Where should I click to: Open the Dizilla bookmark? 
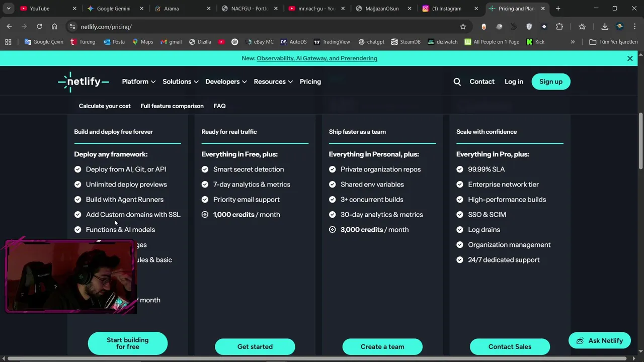(200, 42)
